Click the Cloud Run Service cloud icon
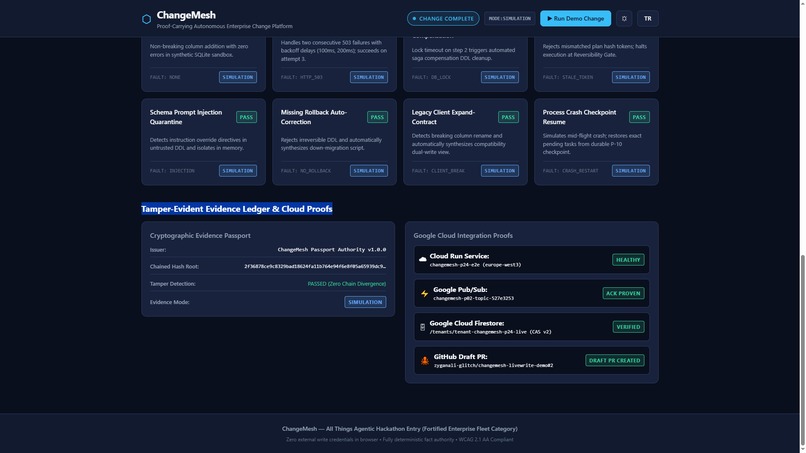 pyautogui.click(x=423, y=260)
